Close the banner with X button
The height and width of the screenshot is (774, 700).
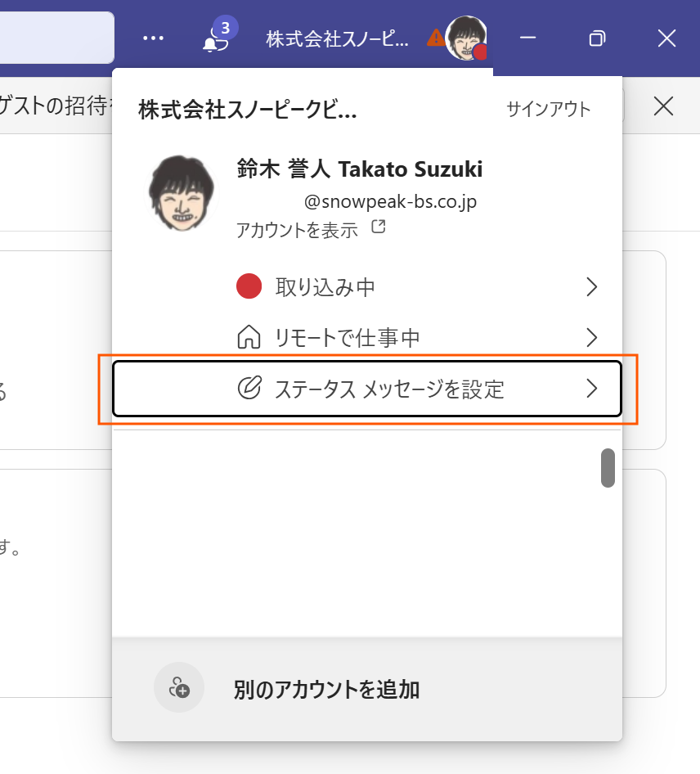(x=662, y=106)
